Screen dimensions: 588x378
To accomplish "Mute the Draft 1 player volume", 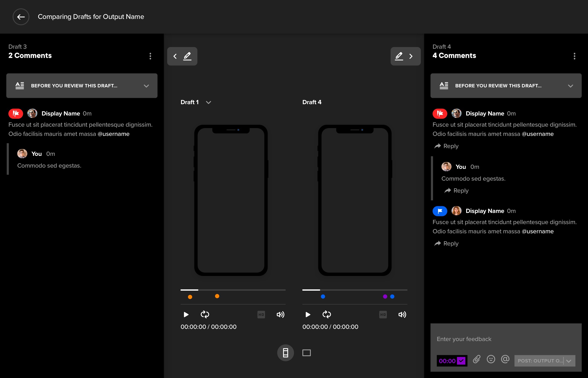I will 280,314.
